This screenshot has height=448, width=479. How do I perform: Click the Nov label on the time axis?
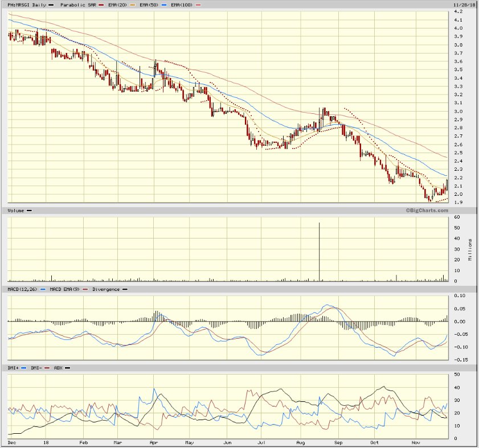[x=416, y=442]
